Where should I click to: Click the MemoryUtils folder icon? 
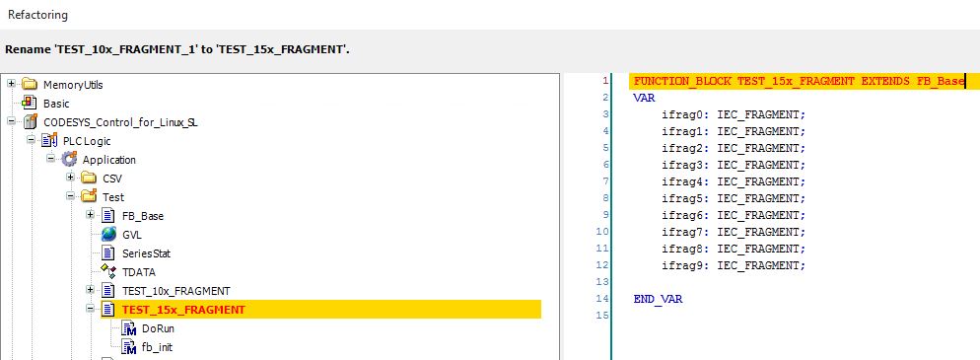(30, 85)
